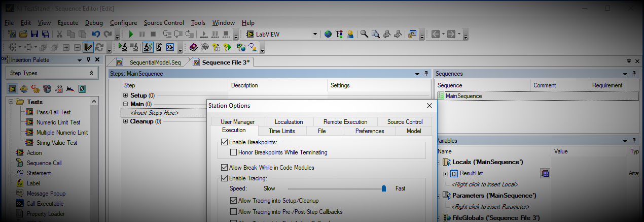Viewport: 644px width, 222px height.
Task: Click the Cut scissors icon
Action: click(x=59, y=35)
